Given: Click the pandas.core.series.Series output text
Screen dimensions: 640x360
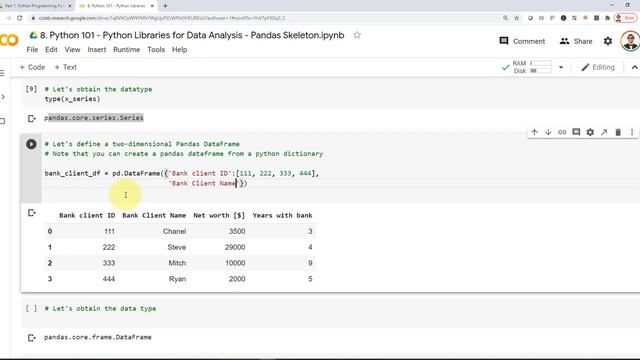Looking at the screenshot, I should [x=94, y=118].
